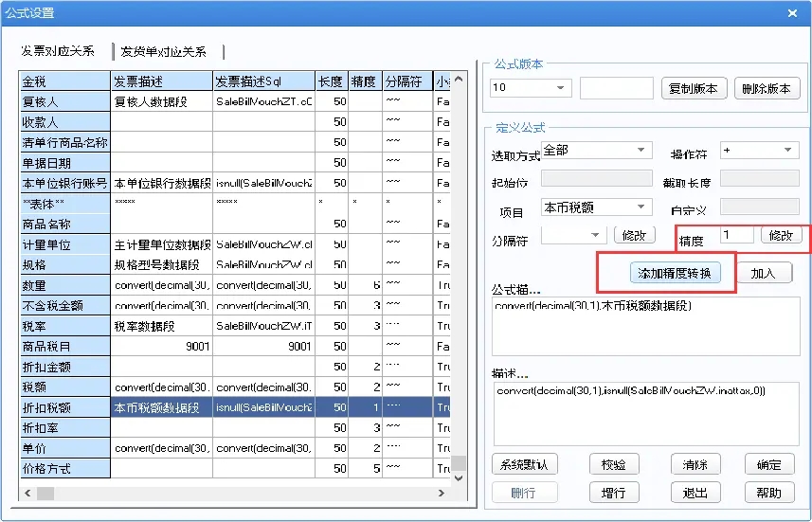This screenshot has height=522, width=812.
Task: Open the 公式版本 dropdown showing 10
Action: click(x=531, y=87)
